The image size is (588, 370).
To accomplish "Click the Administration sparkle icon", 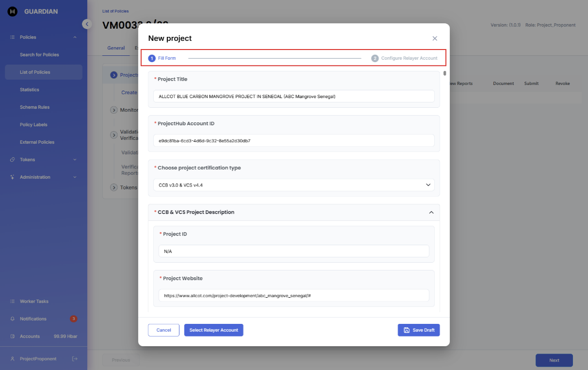I will point(13,177).
